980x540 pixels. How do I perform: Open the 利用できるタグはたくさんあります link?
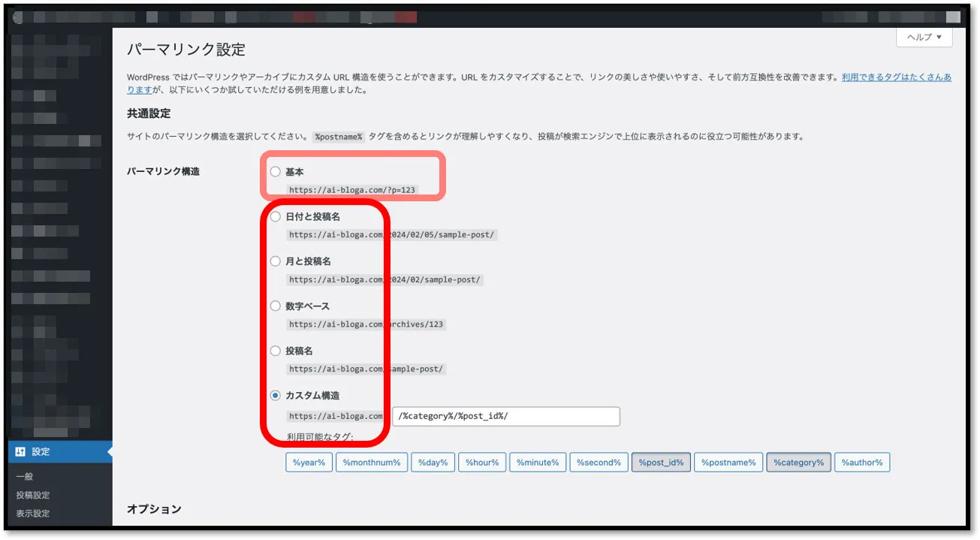(896, 77)
